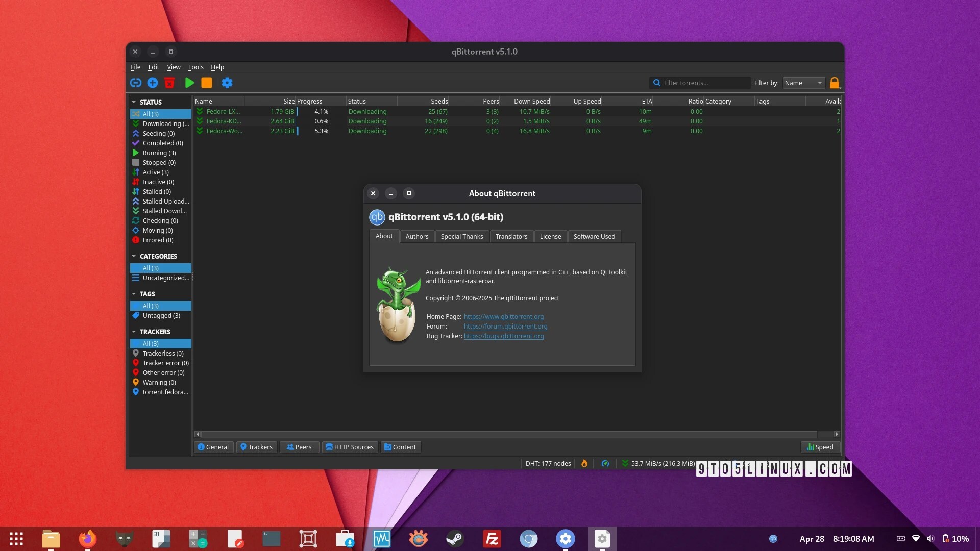Image resolution: width=980 pixels, height=551 pixels.
Task: Switch to Special Thanks tab
Action: click(x=462, y=236)
